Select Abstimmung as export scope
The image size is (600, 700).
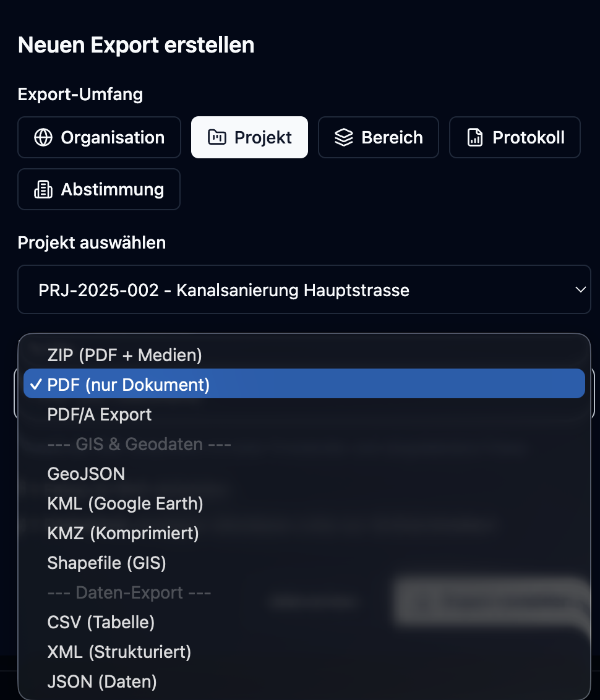(x=99, y=189)
